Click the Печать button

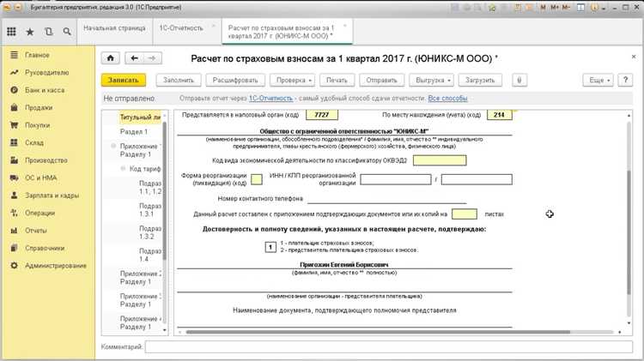pyautogui.click(x=337, y=81)
